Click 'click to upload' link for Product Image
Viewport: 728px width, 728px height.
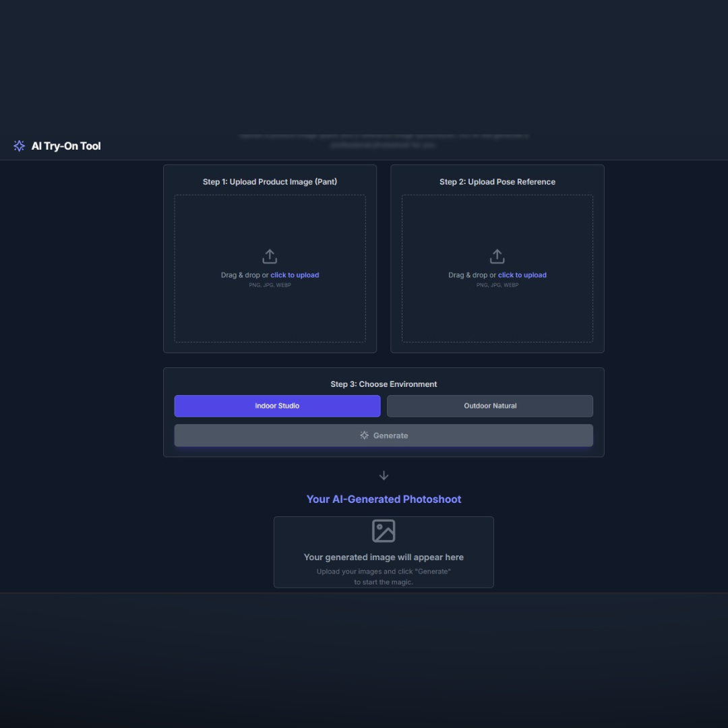pos(295,275)
